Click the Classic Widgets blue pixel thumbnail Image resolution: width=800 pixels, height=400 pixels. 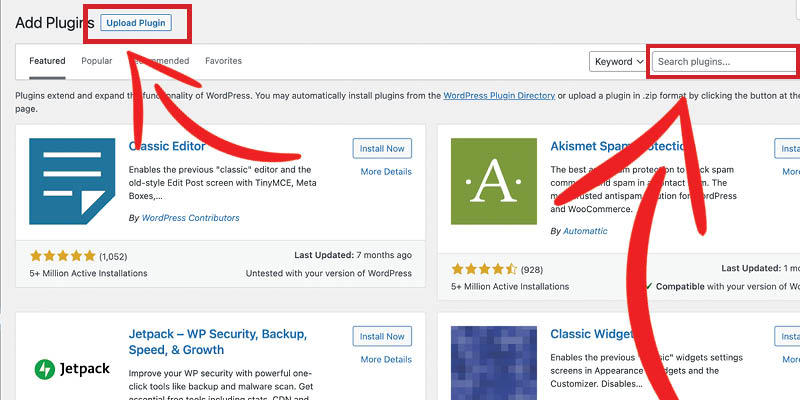[494, 363]
